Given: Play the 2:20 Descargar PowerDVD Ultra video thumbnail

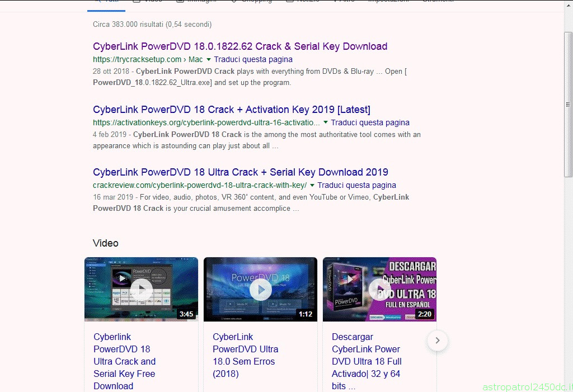Looking at the screenshot, I should [x=379, y=289].
